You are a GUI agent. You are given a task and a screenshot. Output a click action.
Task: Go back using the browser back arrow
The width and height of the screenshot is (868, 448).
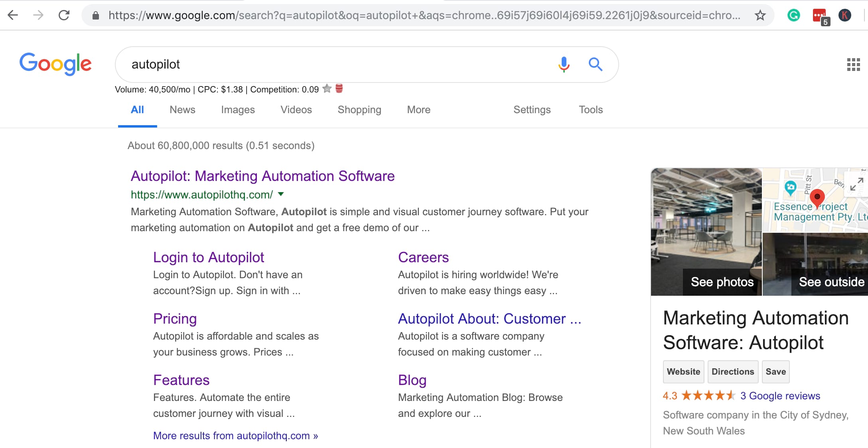13,15
